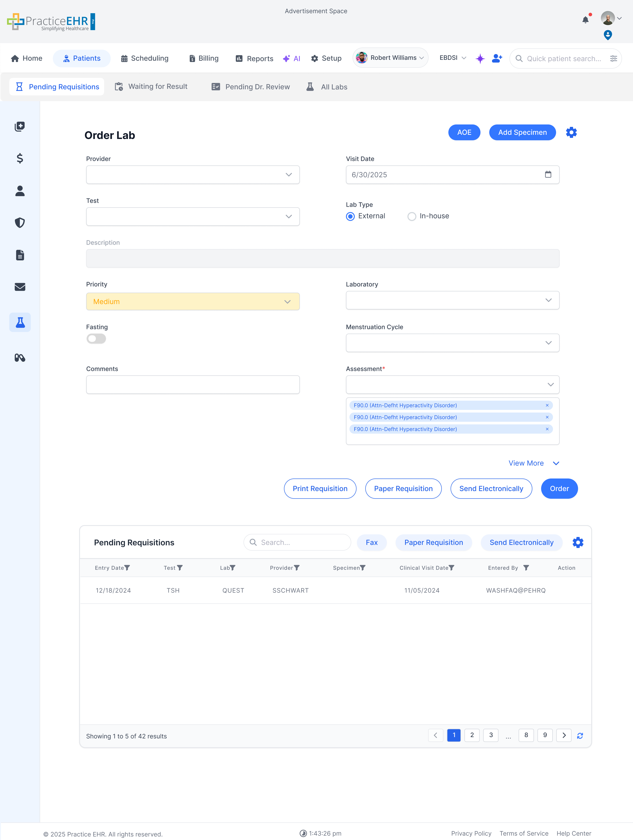633x840 pixels.
Task: Open the Labs flask panel in sidebar
Action: (x=20, y=322)
